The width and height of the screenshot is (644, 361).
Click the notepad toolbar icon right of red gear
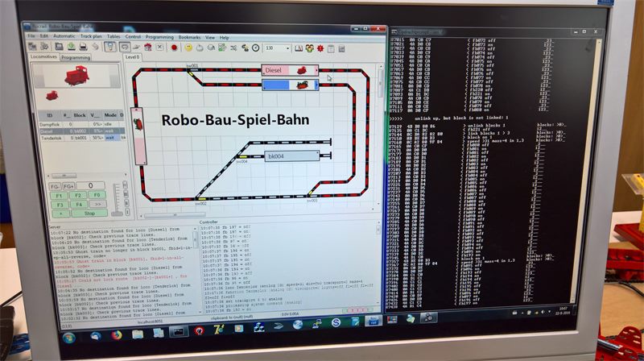(331, 49)
